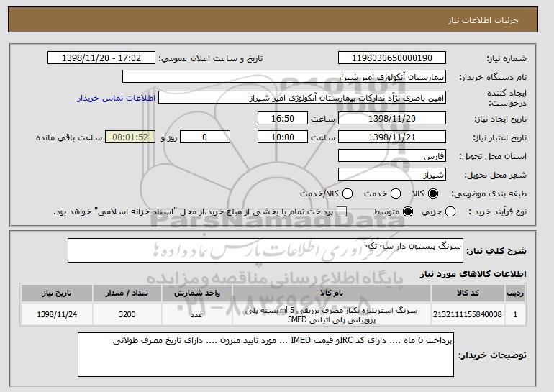Click the need number field 1198030650000190
Screen dimensions: 554x392
[x=392, y=58]
